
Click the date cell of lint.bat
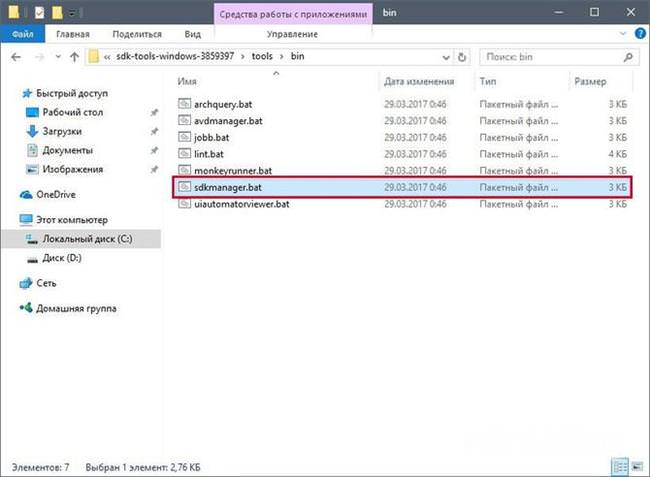(x=415, y=154)
